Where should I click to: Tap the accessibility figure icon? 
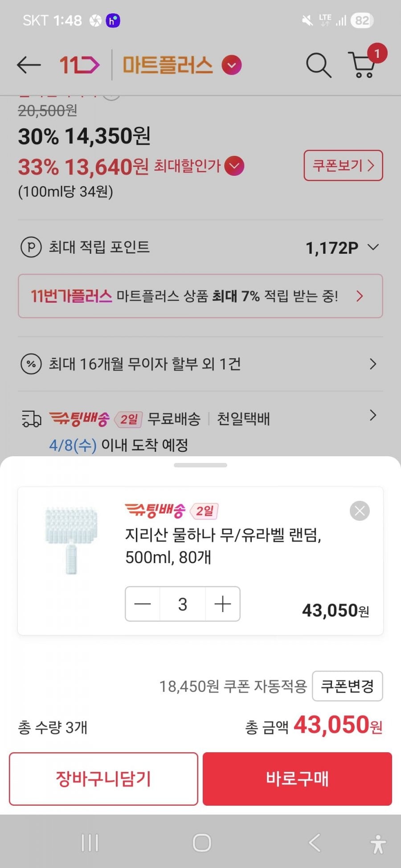378,844
